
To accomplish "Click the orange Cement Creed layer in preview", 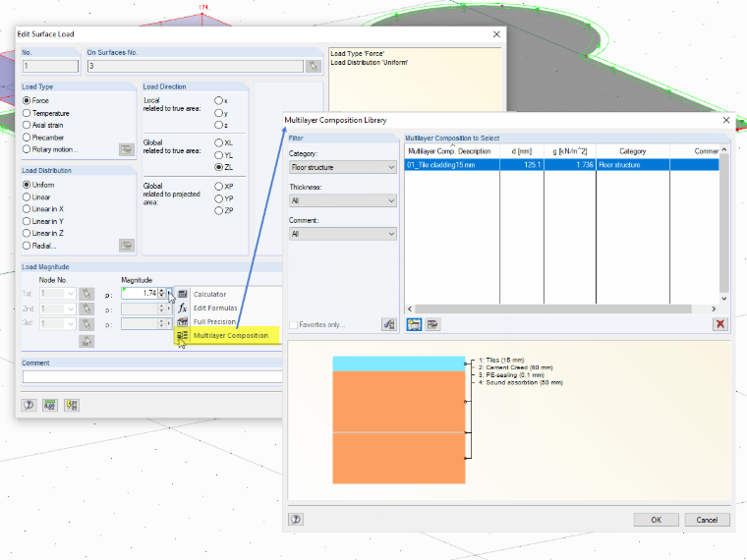I will pyautogui.click(x=399, y=402).
